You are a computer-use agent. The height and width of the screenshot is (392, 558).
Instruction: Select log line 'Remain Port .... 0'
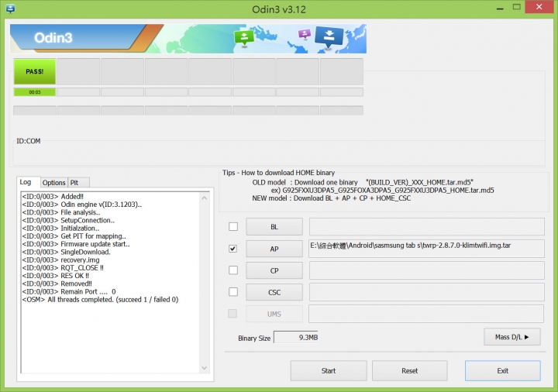pos(69,292)
